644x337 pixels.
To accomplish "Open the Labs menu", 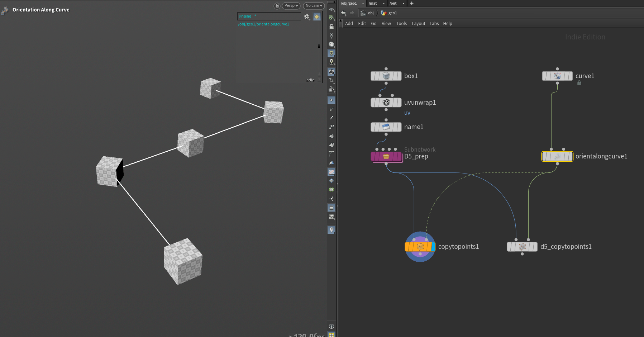I will click(x=434, y=24).
